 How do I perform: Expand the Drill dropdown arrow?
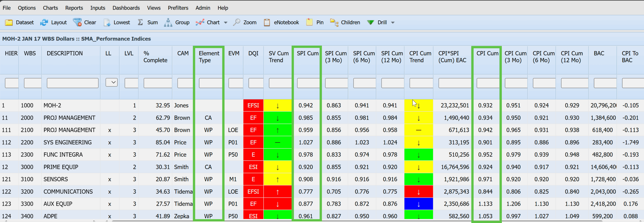pyautogui.click(x=393, y=23)
